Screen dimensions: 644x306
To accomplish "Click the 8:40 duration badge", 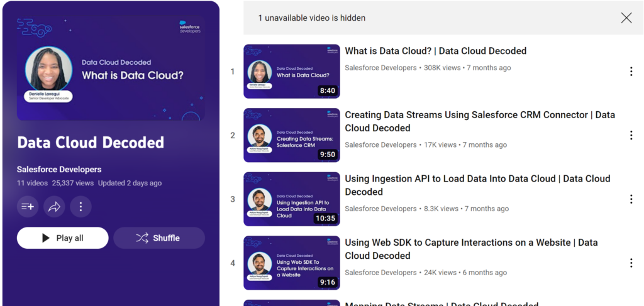I will [x=327, y=90].
